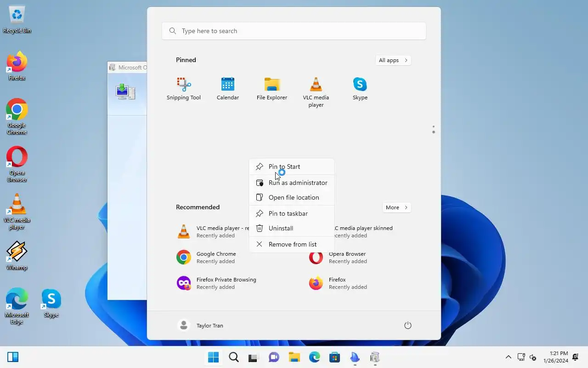Expand All apps list

393,60
